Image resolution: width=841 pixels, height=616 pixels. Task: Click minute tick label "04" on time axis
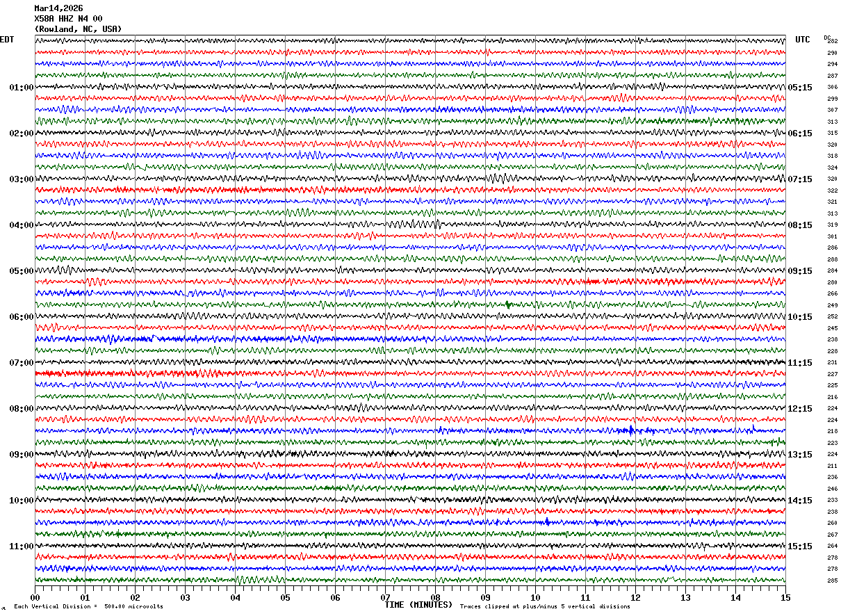click(235, 597)
